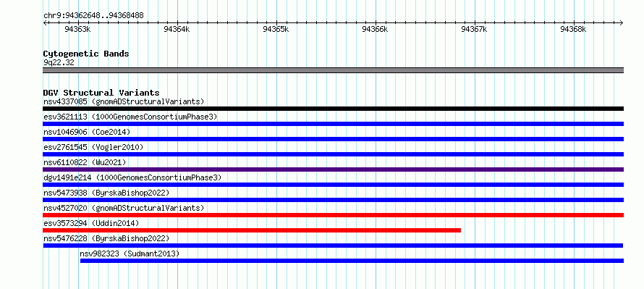Select the nsv982323 (Sudmant2013) label

coord(130,254)
